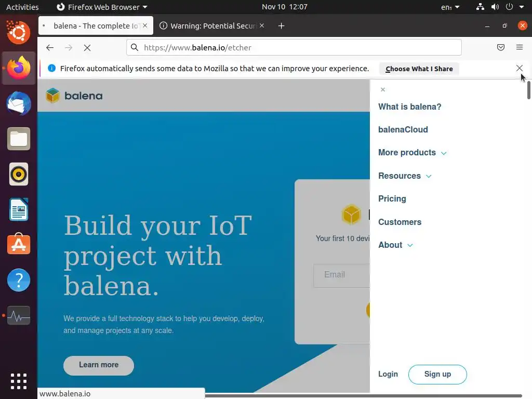Open the Firefox Web Browser app menu
The image size is (532, 399).
point(102,7)
